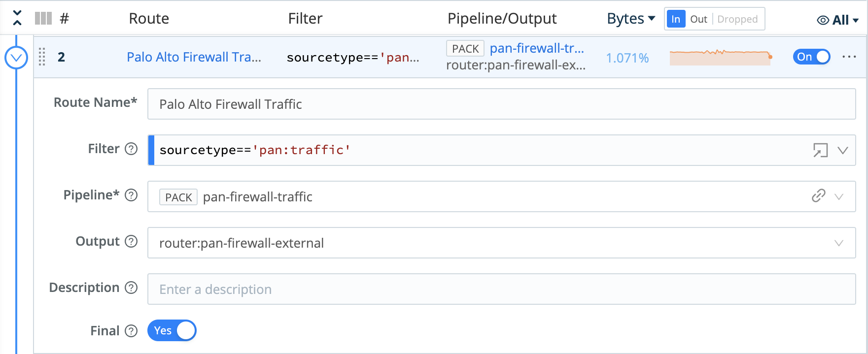Collapse the route 2 details chevron
Screen dimensions: 868x354
(x=16, y=58)
